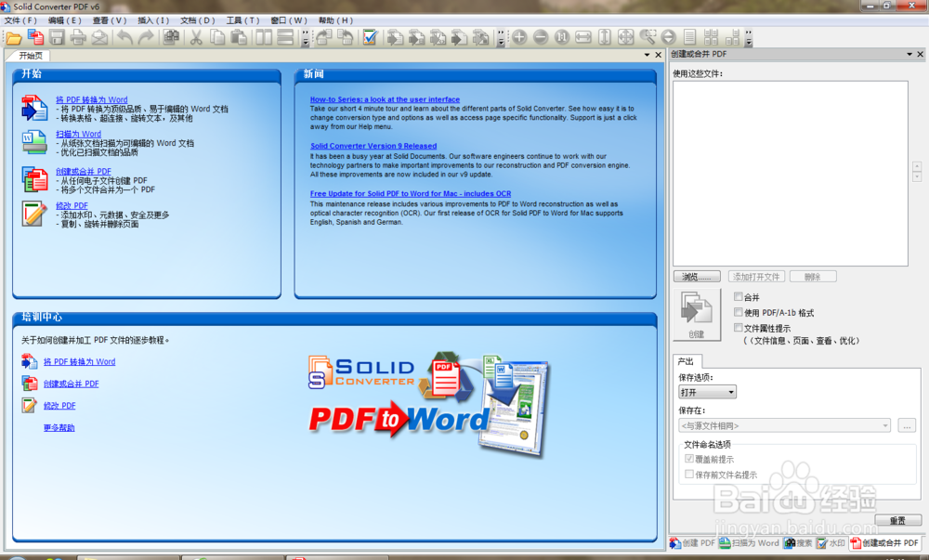Open the 创建或合并 PDF panel dropdown arrow

click(909, 55)
